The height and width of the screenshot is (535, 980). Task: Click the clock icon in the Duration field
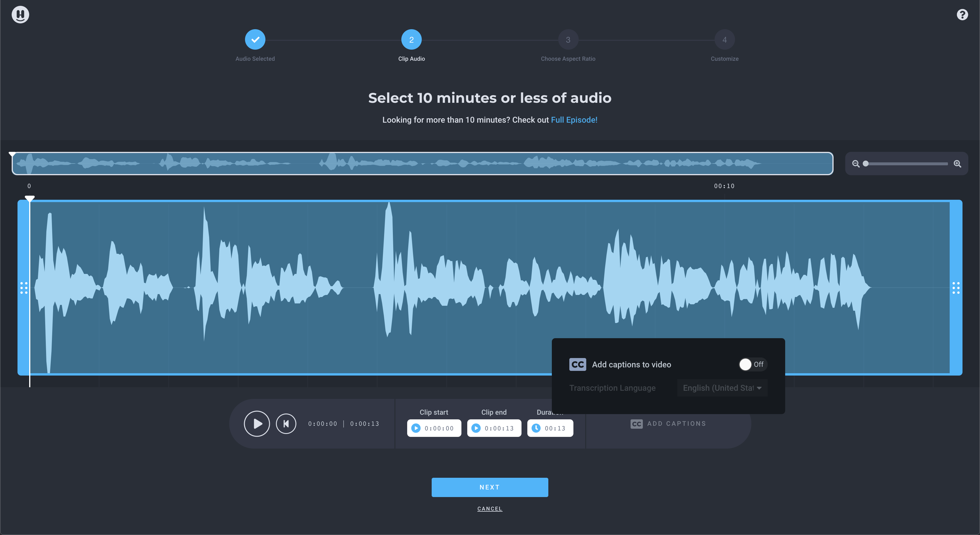pos(536,428)
